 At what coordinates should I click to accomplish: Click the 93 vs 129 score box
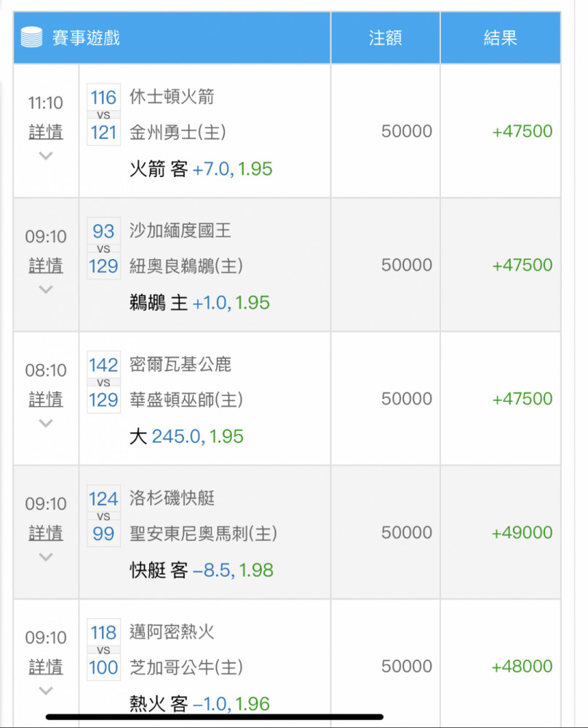103,248
